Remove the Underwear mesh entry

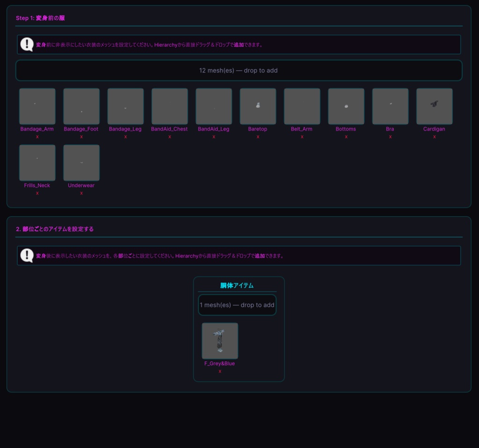tap(81, 193)
